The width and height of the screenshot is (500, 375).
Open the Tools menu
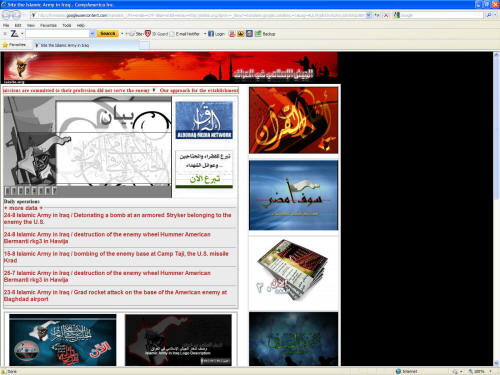(x=67, y=25)
